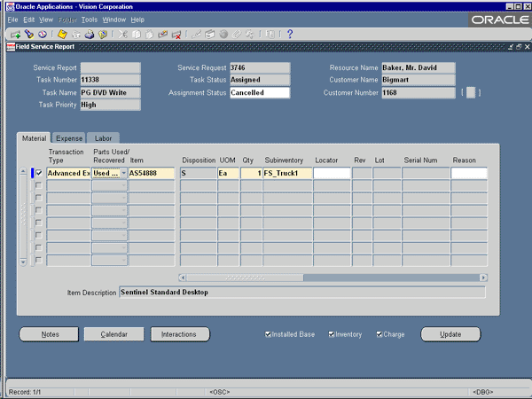
Task: Switch to the Expense tab
Action: point(69,138)
